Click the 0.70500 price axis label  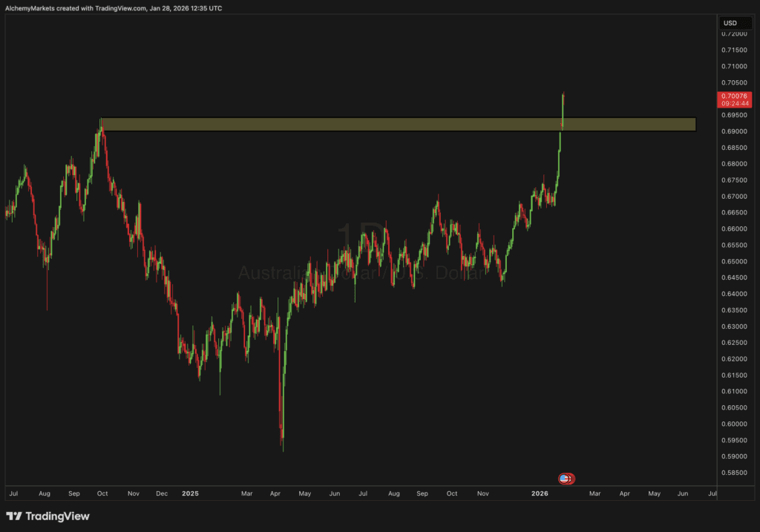[734, 83]
